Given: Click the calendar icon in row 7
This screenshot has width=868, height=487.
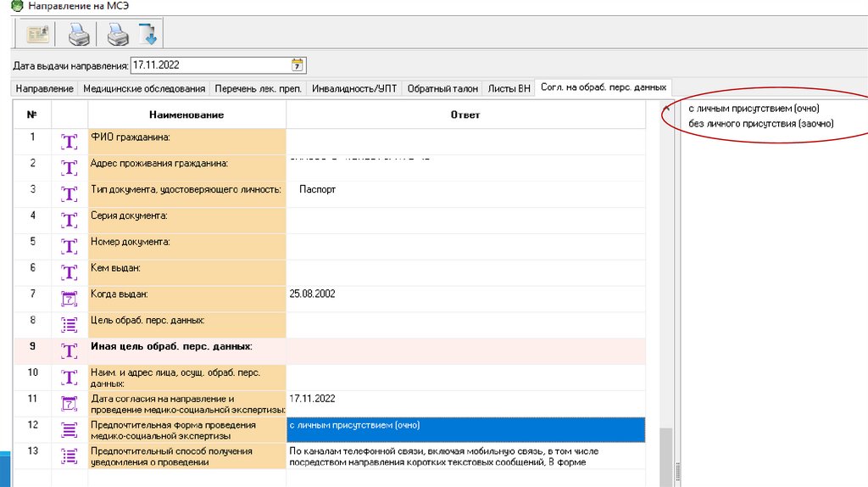Looking at the screenshot, I should (70, 298).
